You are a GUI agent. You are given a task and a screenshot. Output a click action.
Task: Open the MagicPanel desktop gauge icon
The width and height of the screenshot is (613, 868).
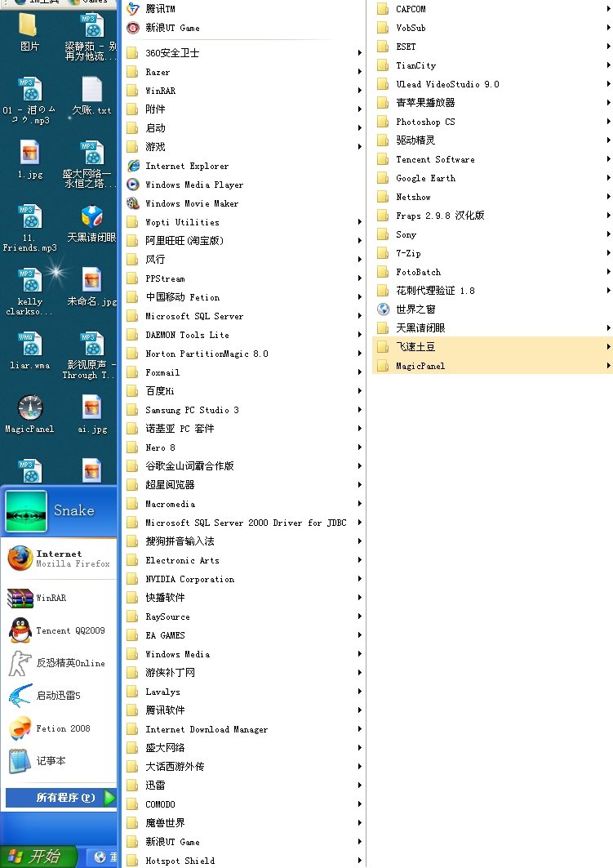point(30,410)
